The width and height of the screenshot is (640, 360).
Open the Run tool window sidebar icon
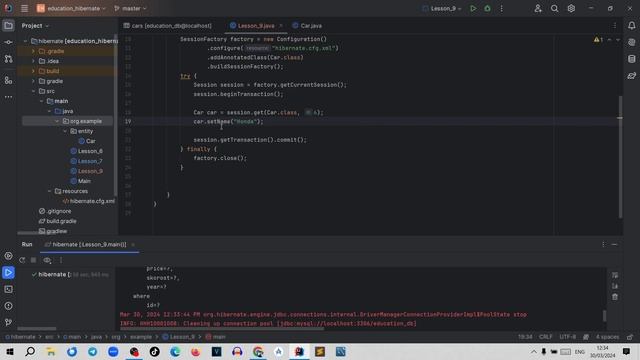click(x=8, y=273)
